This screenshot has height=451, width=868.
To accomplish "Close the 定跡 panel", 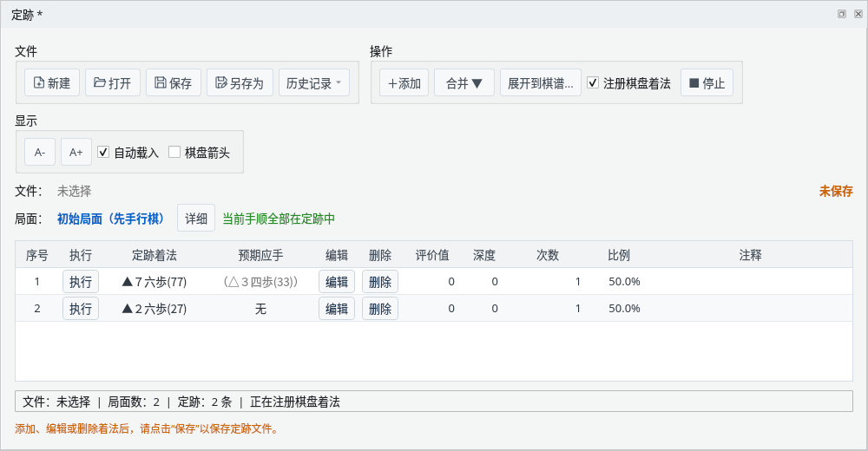I will point(858,14).
